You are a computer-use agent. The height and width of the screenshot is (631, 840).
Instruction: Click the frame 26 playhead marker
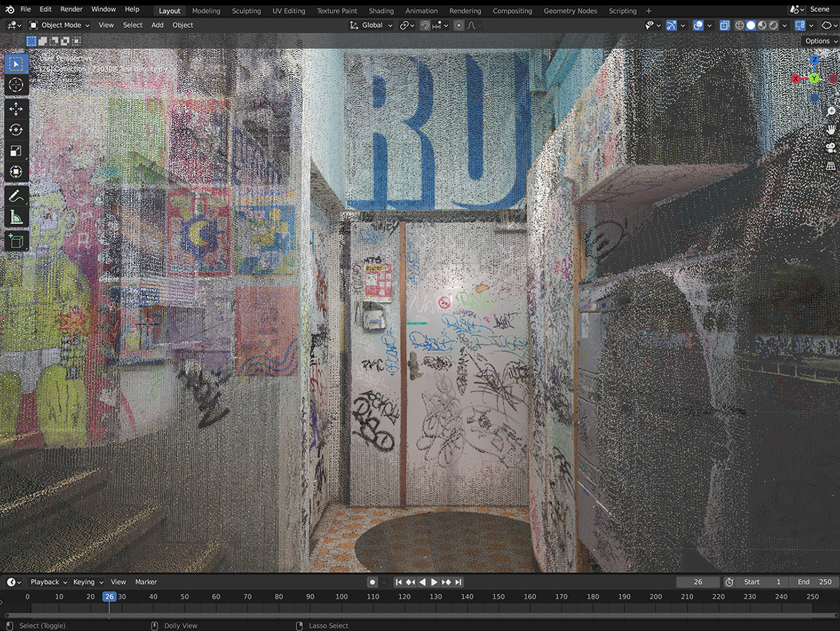pos(109,596)
